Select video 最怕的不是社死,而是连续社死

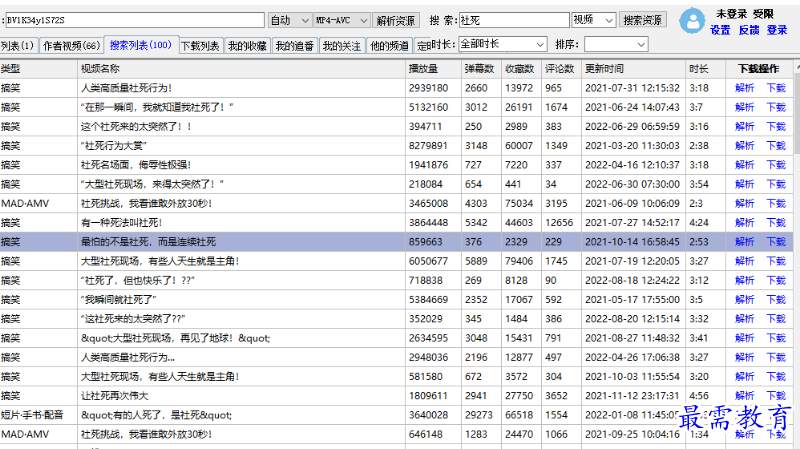pyautogui.click(x=148, y=242)
